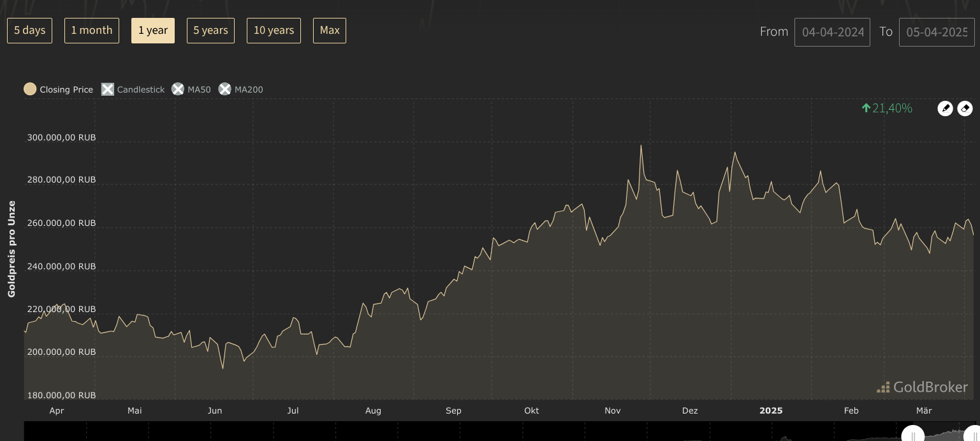Click the 200.000,00 RUB axis label
The width and height of the screenshot is (980, 441).
pyautogui.click(x=61, y=352)
